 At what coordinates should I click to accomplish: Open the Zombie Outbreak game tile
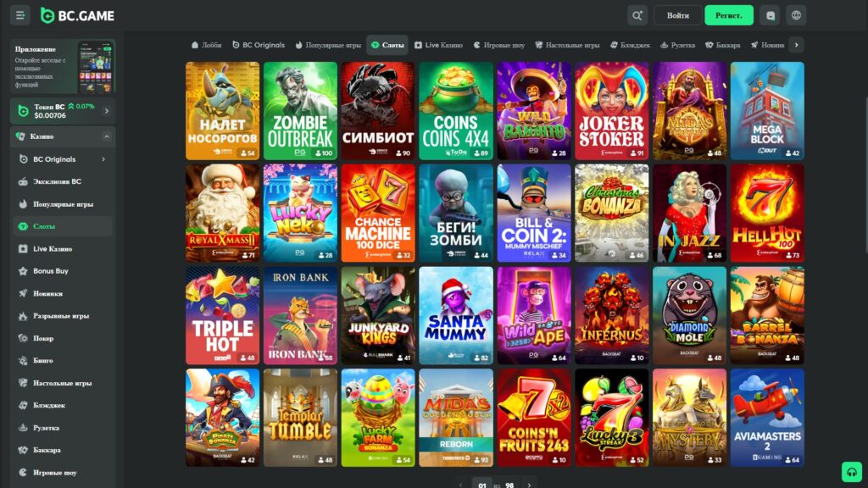click(x=300, y=111)
